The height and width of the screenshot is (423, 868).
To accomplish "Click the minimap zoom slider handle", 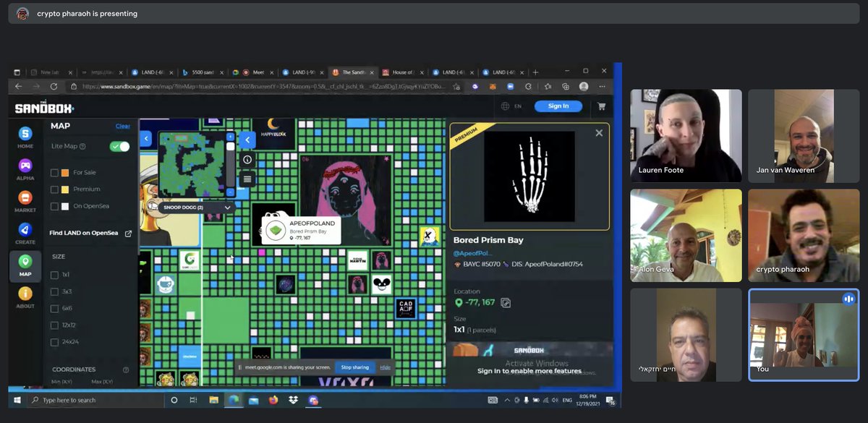I will [231, 147].
